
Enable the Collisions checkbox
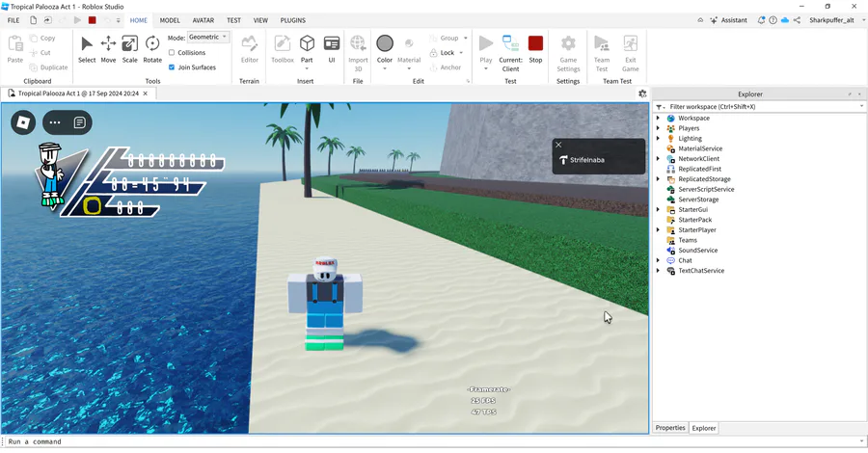172,53
